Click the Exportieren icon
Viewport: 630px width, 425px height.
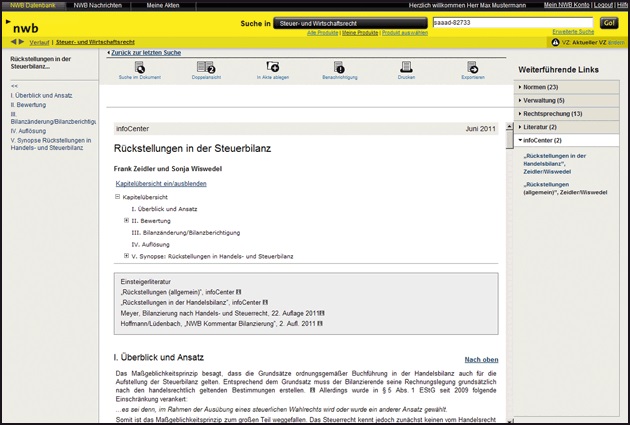pos(472,67)
